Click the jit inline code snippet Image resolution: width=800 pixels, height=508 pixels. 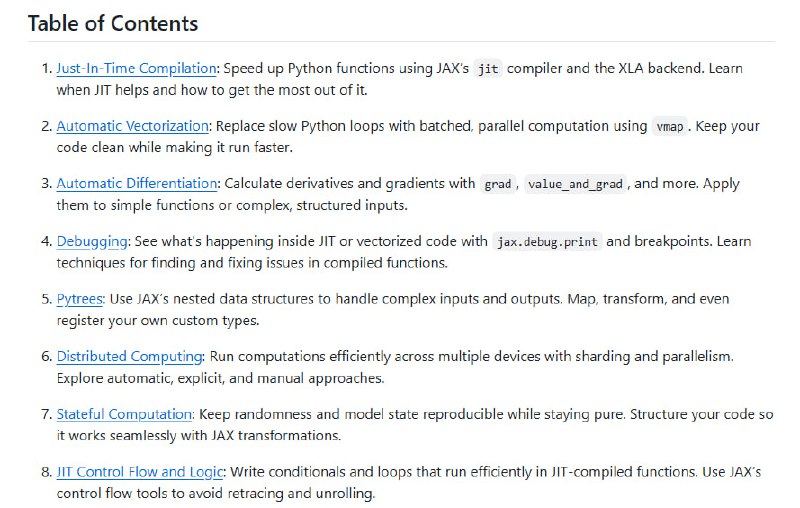click(x=488, y=70)
